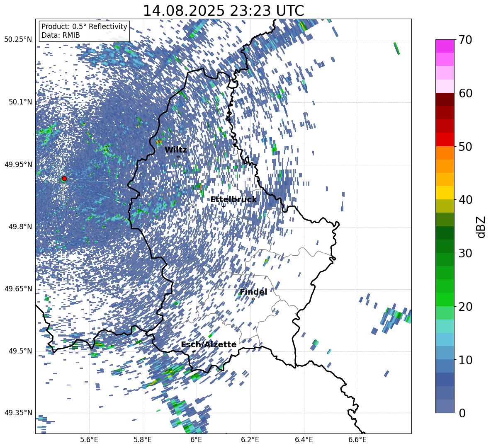491x448 pixels.
Task: Click the Data: RMIB text
Action: click(x=61, y=35)
